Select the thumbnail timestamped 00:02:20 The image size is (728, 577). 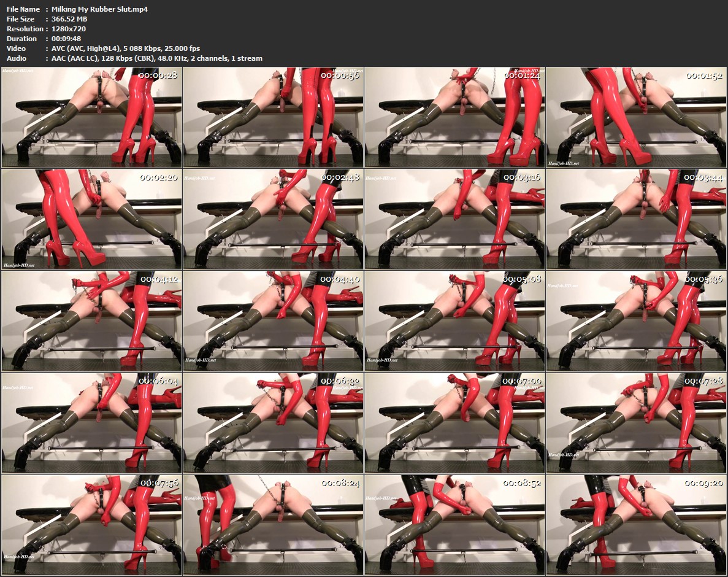coord(92,219)
